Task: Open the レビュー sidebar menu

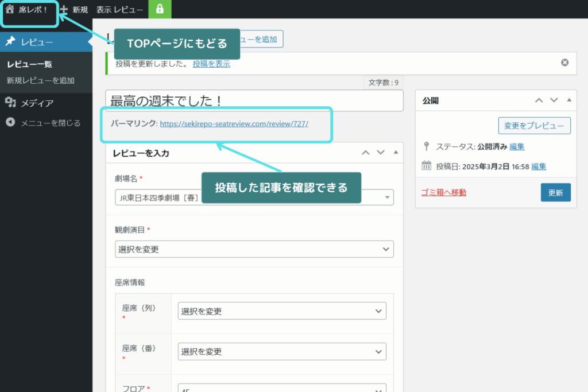Action: [46, 41]
